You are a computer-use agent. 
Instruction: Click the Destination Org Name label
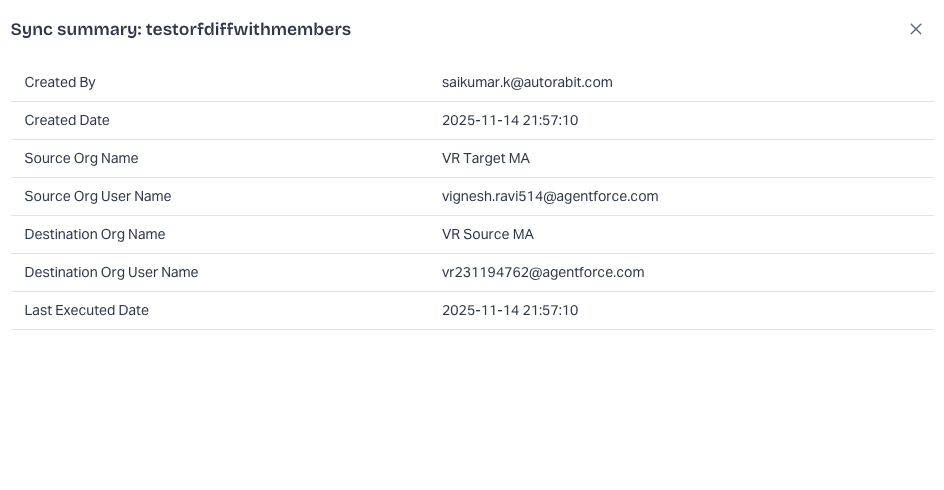(x=95, y=234)
